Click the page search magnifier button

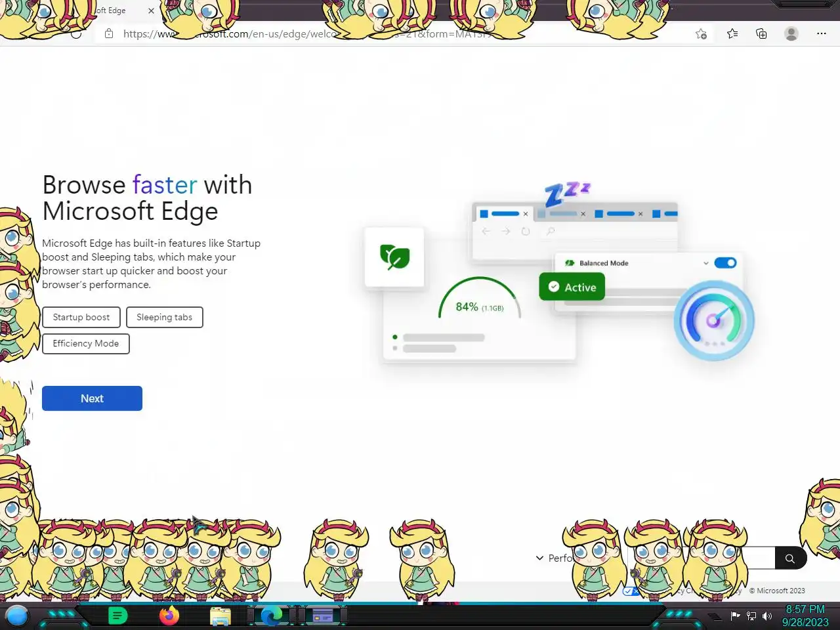pos(790,558)
